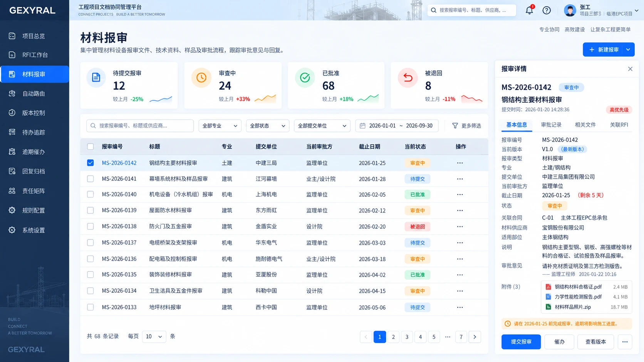Click 张工 user avatar

tap(570, 10)
